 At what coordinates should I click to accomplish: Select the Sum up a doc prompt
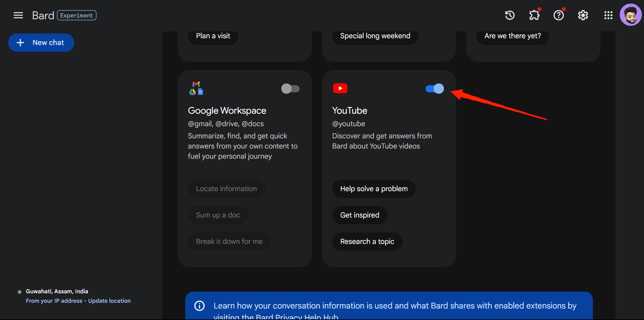(218, 215)
